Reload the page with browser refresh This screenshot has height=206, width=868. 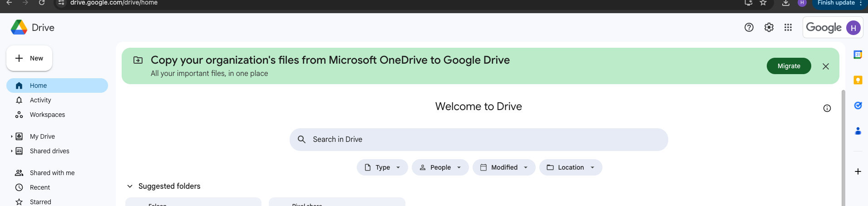point(42,3)
